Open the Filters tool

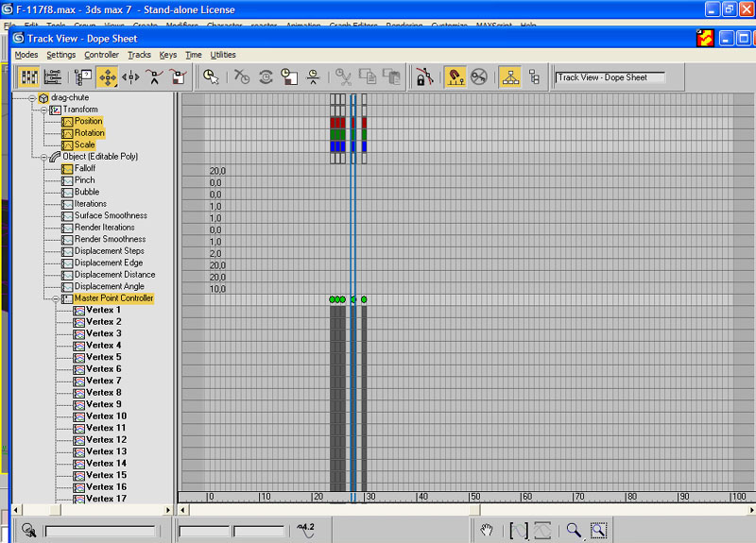(x=83, y=77)
